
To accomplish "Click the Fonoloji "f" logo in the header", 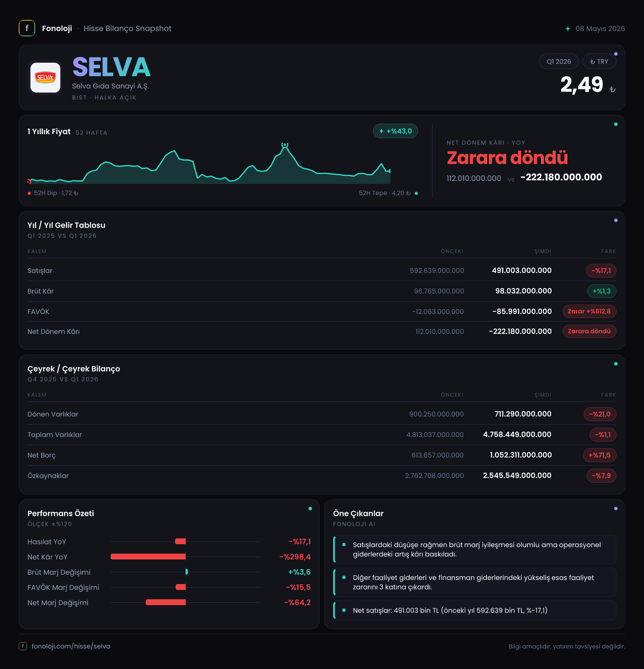I will (27, 28).
